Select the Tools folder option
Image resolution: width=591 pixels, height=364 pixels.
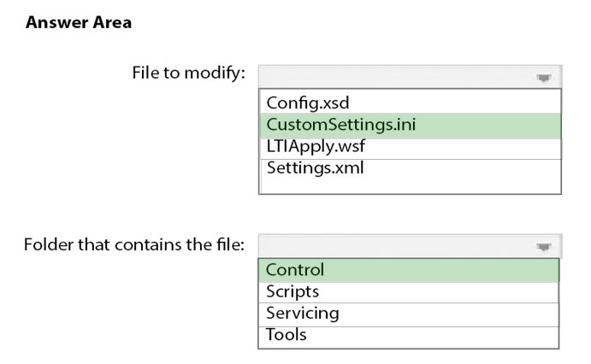[409, 337]
